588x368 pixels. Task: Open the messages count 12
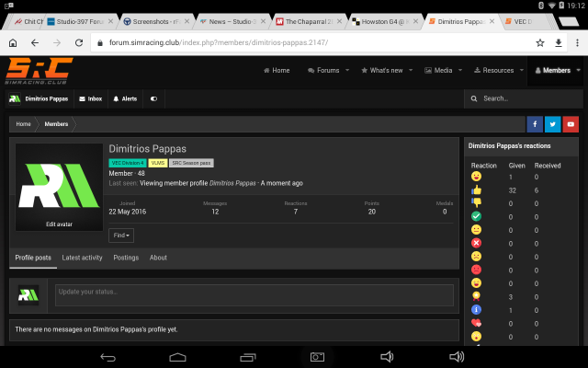point(215,212)
